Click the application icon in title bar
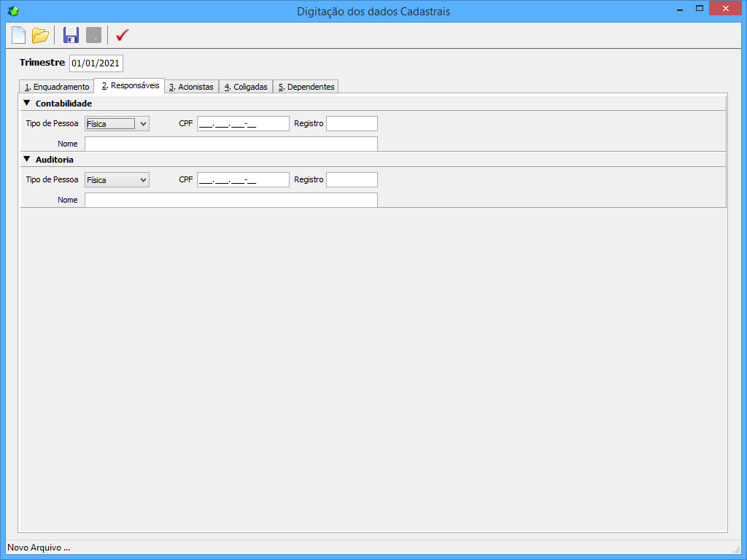This screenshot has height=560, width=747. point(13,11)
